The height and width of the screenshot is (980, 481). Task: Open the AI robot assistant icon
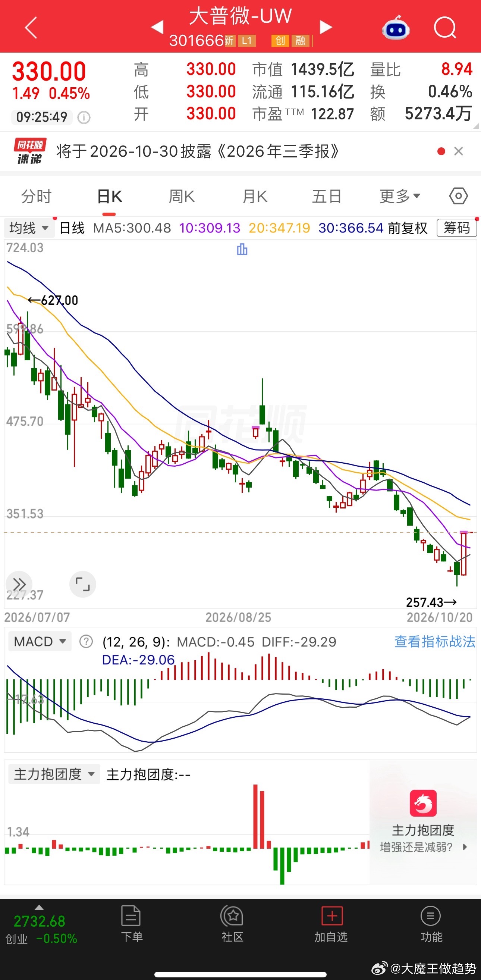pos(396,28)
